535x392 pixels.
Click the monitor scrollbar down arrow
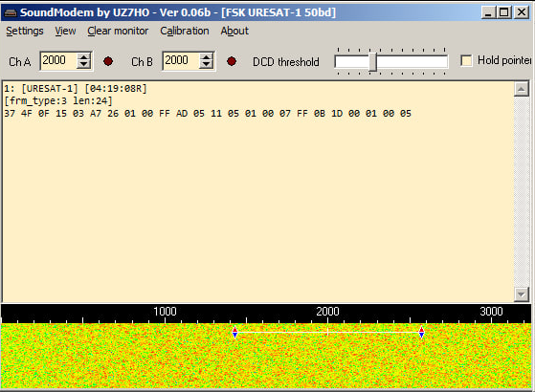[x=521, y=294]
